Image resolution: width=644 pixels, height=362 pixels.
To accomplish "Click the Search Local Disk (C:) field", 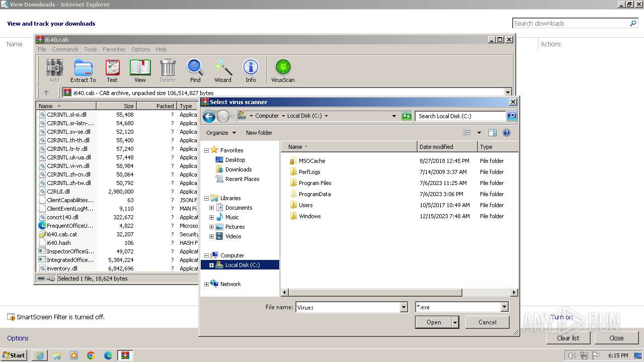I will 461,116.
